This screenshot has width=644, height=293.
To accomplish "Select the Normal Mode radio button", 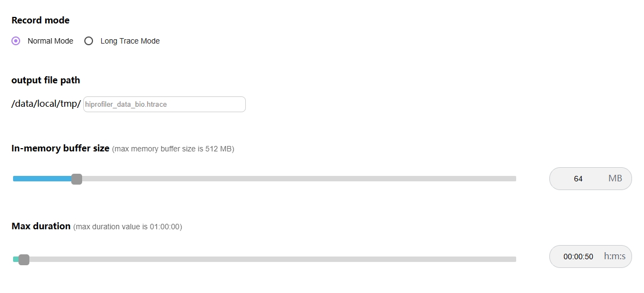I will 16,41.
